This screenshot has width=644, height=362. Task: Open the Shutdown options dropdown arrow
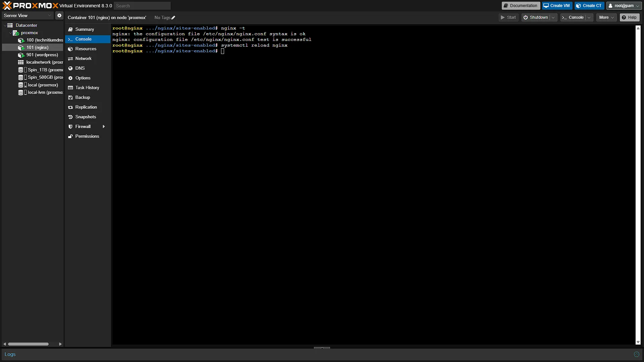tap(553, 17)
